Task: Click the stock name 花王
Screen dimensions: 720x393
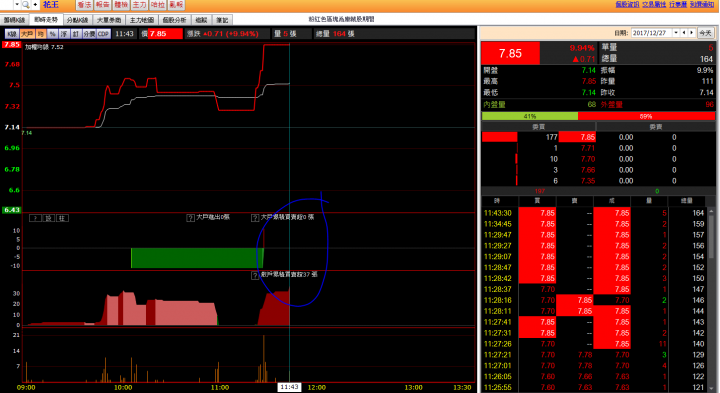Action: (x=51, y=5)
